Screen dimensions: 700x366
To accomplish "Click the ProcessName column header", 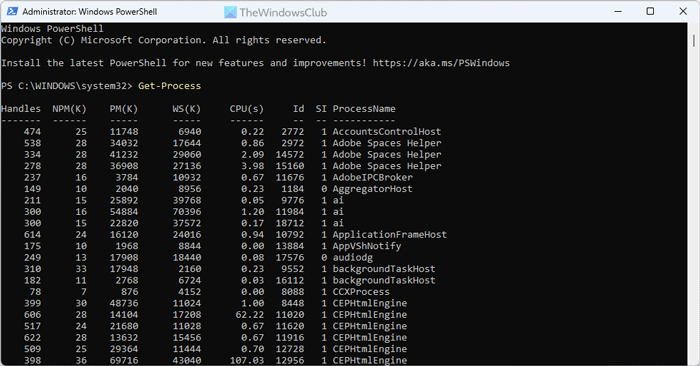I will pyautogui.click(x=364, y=108).
